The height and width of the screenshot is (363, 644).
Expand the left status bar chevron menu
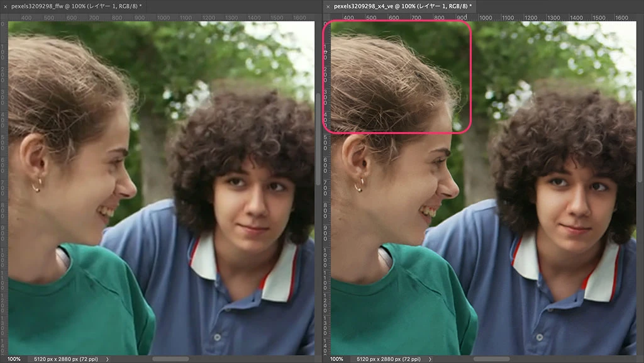pyautogui.click(x=108, y=359)
